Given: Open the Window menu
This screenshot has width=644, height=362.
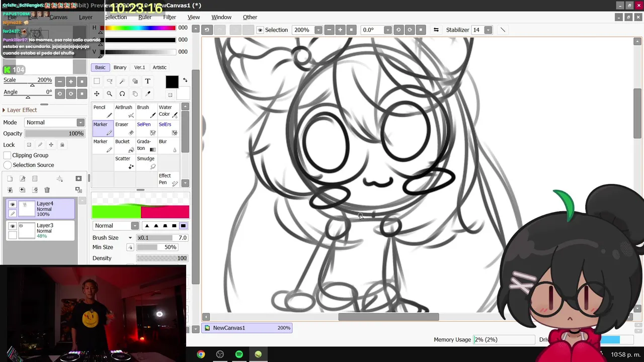Looking at the screenshot, I should [x=221, y=17].
